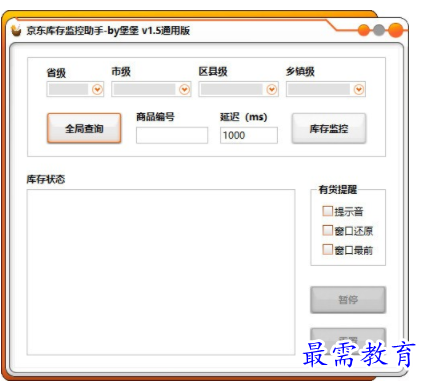
Task: Minimize window with first orange circle button
Action: click(x=364, y=30)
